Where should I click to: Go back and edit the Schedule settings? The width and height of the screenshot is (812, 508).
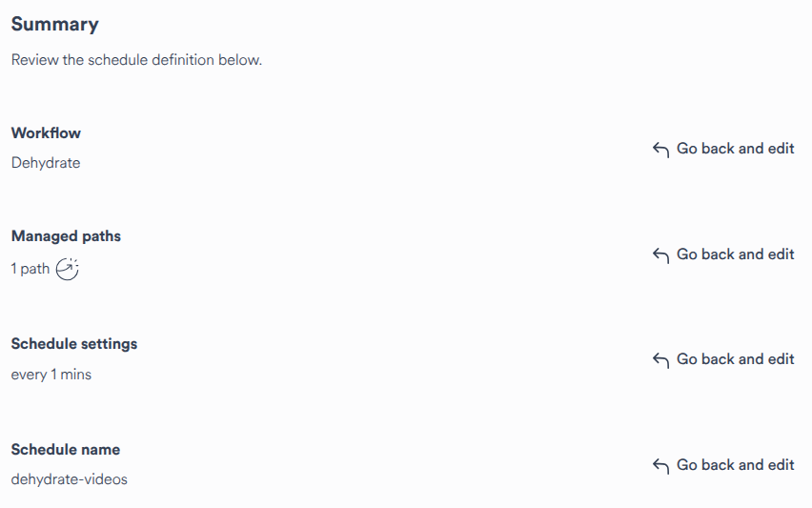pyautogui.click(x=735, y=359)
